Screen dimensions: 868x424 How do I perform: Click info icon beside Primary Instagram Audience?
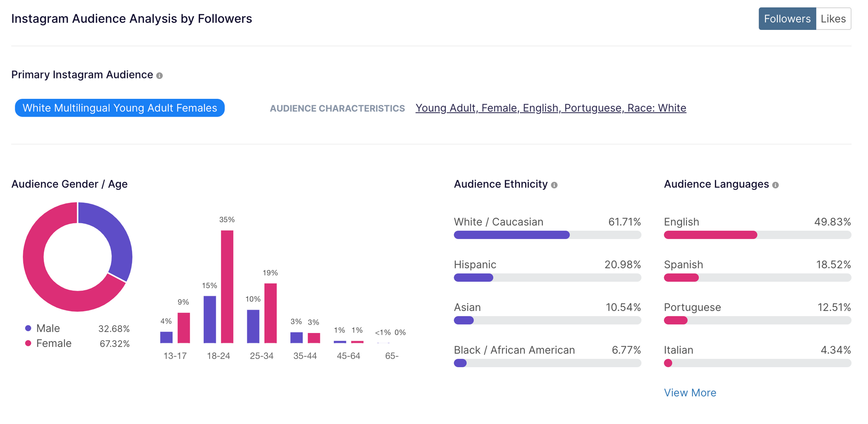tap(160, 76)
